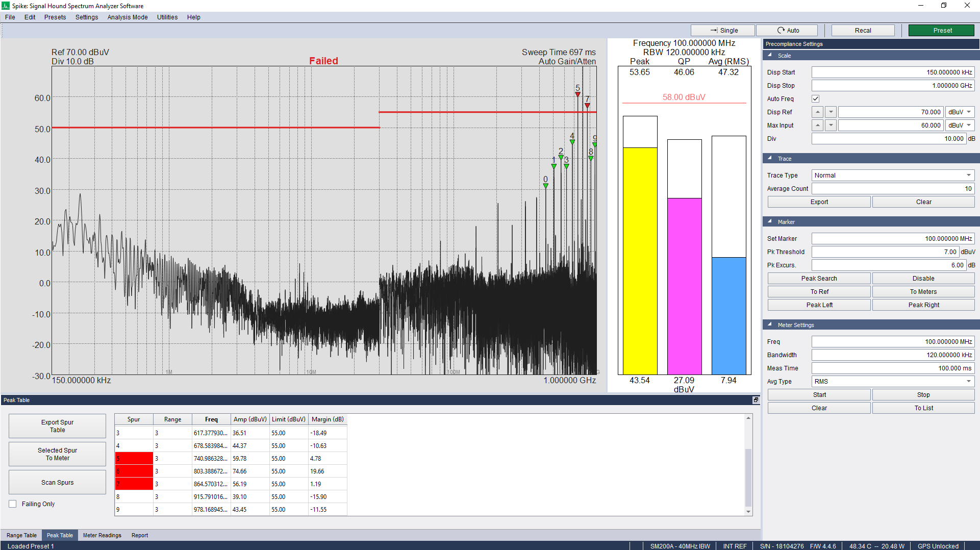Open the Trace Type dropdown

(x=893, y=176)
